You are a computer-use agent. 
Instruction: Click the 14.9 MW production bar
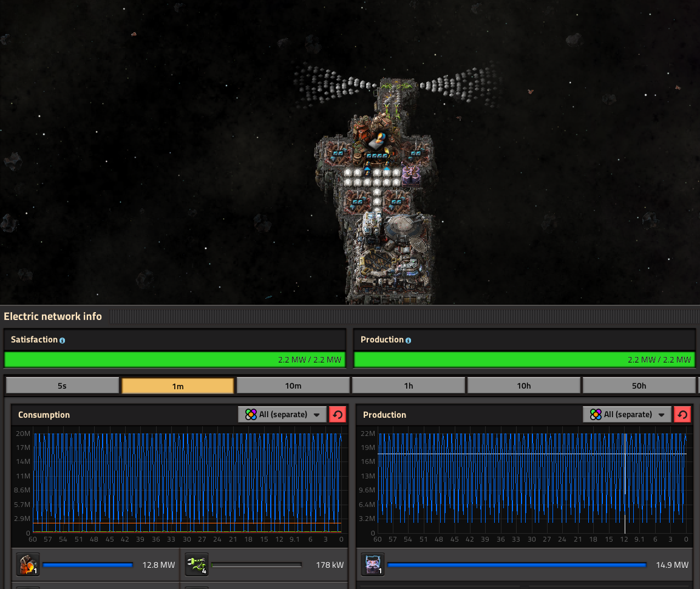[x=517, y=565]
